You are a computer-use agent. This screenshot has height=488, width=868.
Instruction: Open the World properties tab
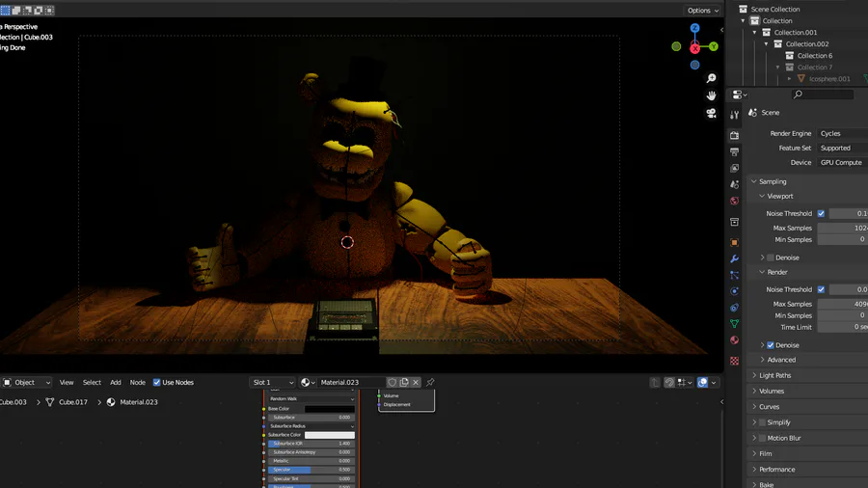pos(735,201)
